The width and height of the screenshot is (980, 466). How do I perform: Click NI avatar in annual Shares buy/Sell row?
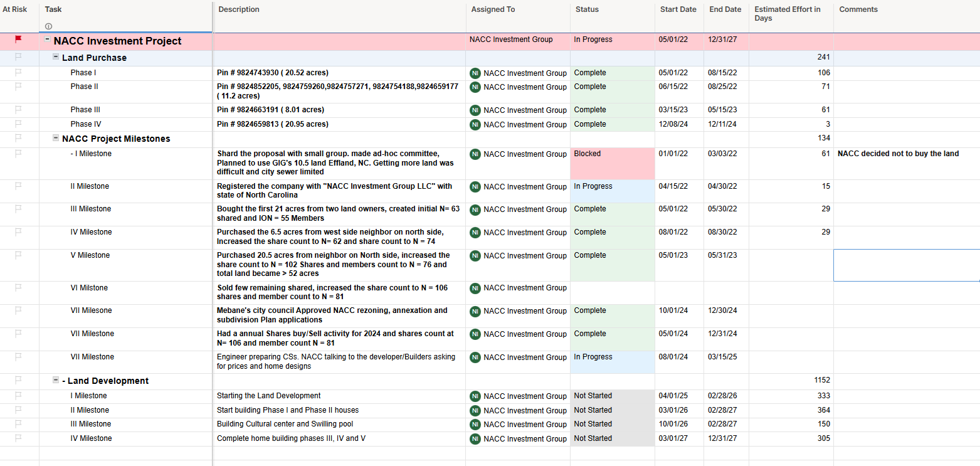pyautogui.click(x=475, y=334)
